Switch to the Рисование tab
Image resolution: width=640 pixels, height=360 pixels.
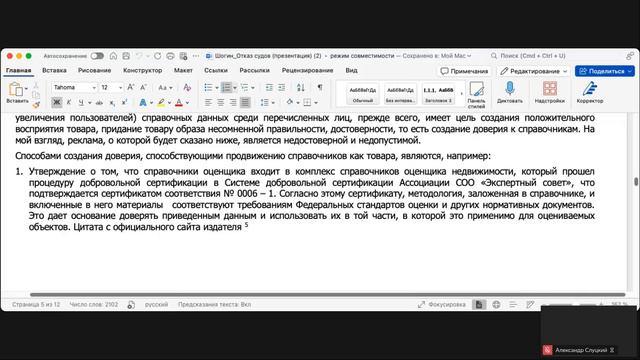(x=94, y=70)
